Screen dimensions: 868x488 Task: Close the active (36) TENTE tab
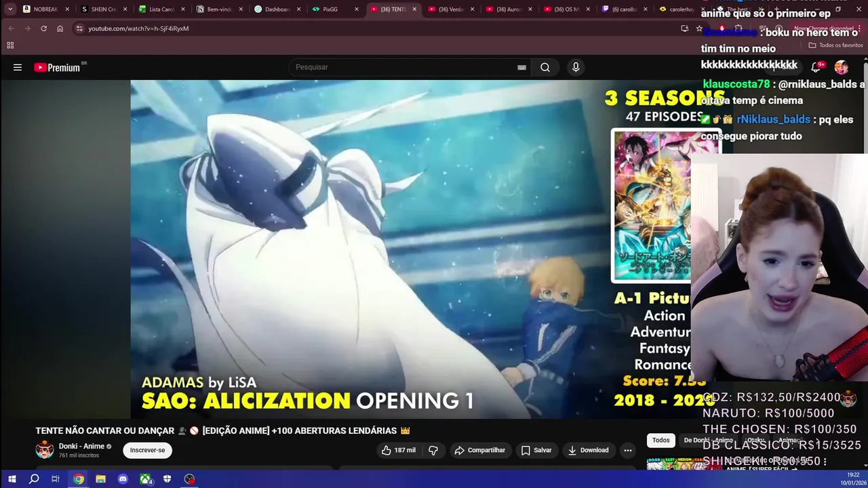coord(414,9)
